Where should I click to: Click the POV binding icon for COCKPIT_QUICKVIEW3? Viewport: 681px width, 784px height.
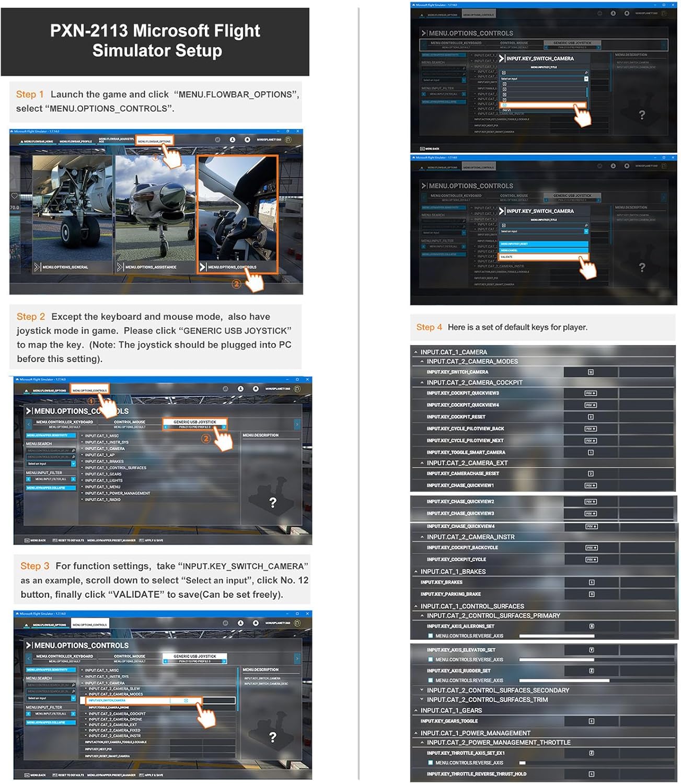coord(590,393)
